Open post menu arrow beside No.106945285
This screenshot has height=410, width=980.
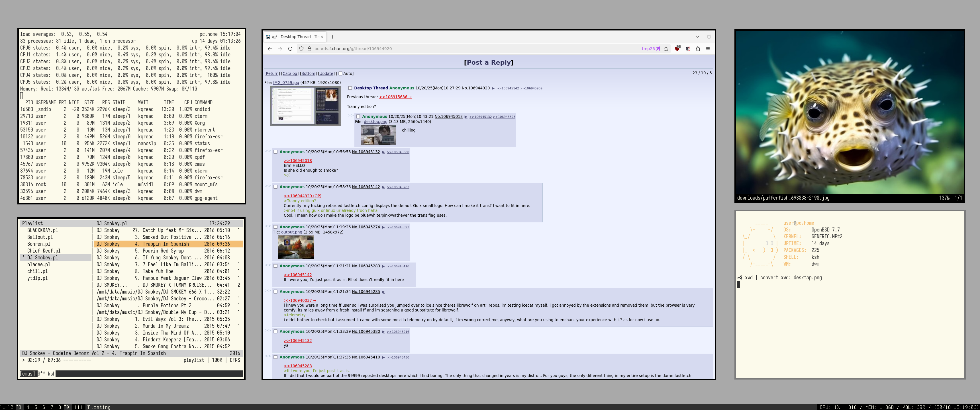tap(383, 292)
